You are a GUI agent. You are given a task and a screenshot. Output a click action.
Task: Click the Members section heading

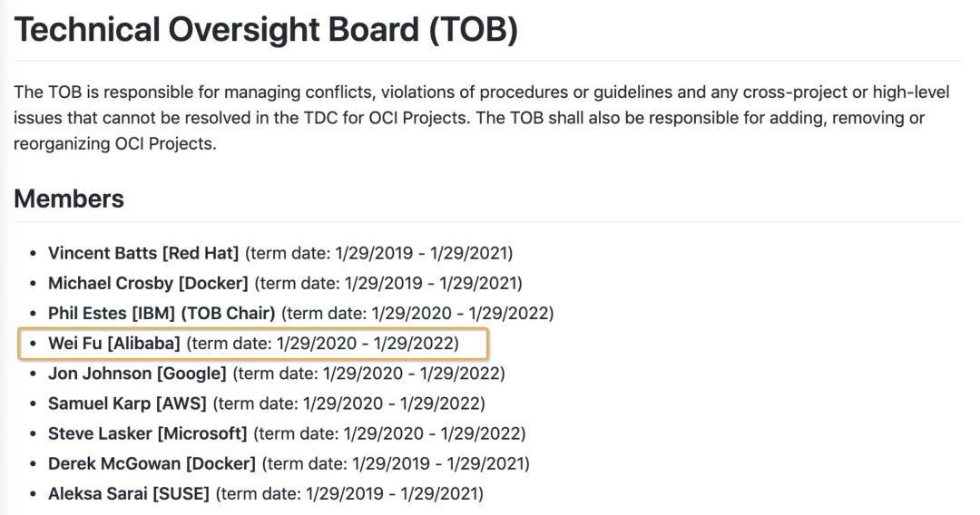(69, 199)
